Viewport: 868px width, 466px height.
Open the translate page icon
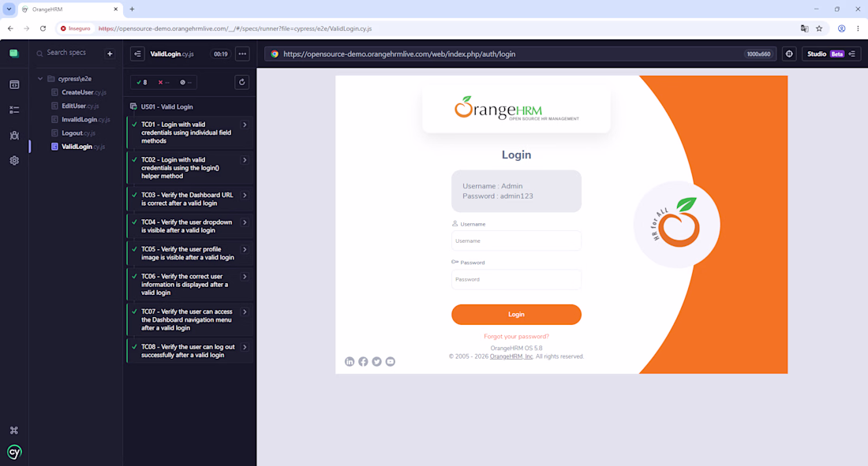pyautogui.click(x=804, y=28)
